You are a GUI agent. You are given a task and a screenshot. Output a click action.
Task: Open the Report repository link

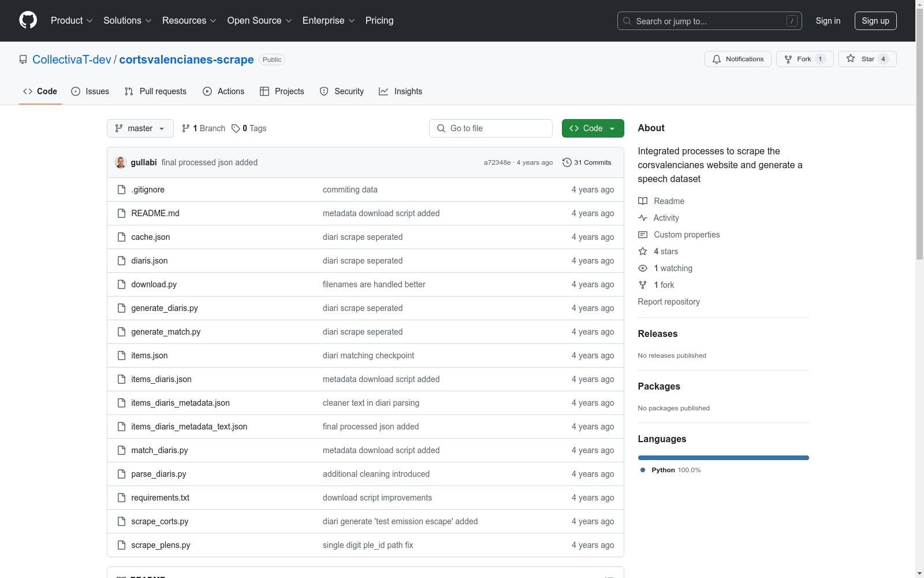tap(669, 302)
